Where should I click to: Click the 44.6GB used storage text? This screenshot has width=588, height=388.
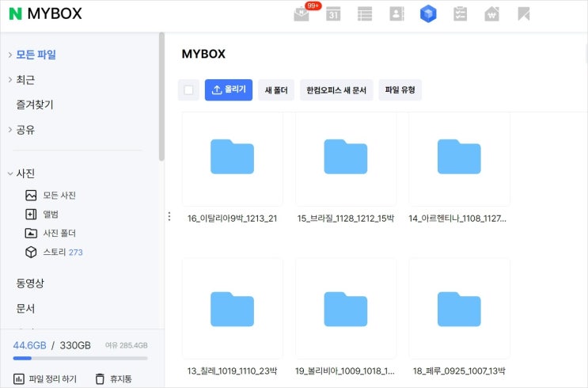(29, 345)
